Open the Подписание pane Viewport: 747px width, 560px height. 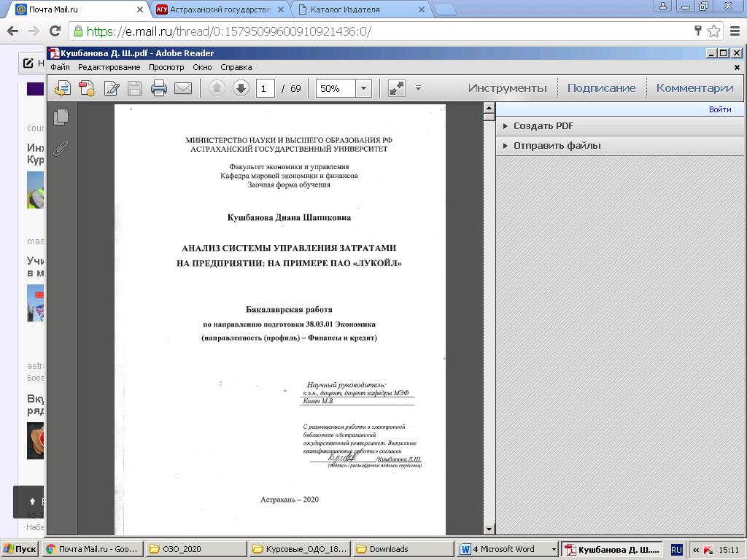click(x=601, y=88)
